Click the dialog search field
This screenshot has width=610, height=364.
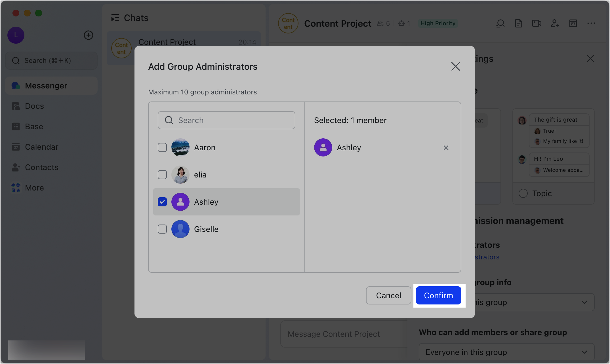(226, 120)
